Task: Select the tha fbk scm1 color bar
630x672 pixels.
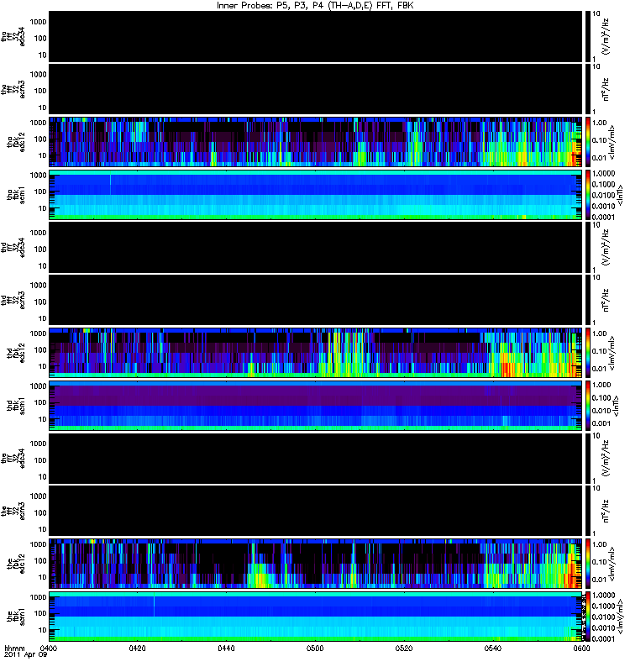Action: point(587,195)
